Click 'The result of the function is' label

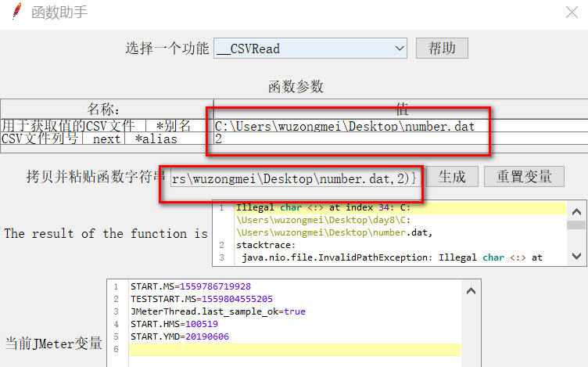coord(106,233)
